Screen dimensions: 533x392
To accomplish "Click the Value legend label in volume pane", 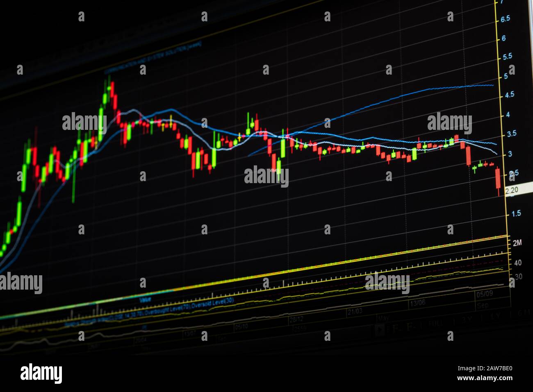I will [x=145, y=299].
